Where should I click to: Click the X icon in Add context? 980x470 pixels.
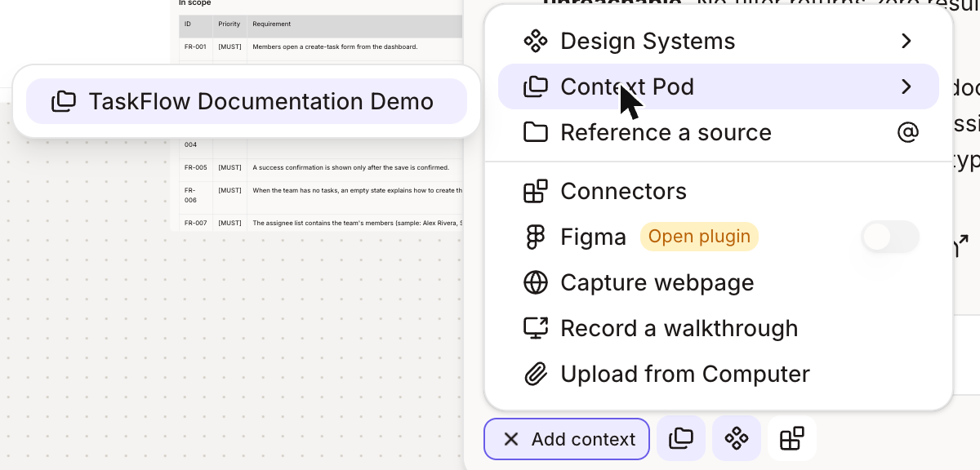pos(511,439)
